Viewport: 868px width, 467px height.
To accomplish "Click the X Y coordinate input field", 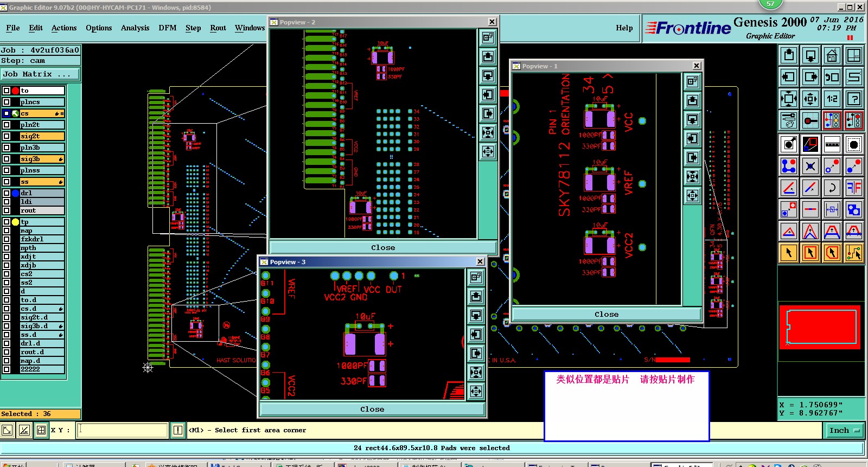I will (x=123, y=430).
